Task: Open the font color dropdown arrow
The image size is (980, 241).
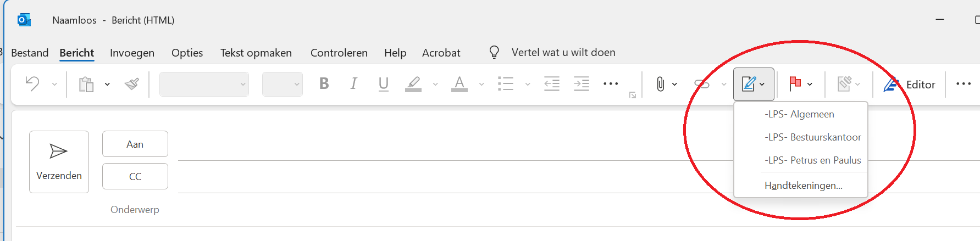Action: tap(481, 85)
